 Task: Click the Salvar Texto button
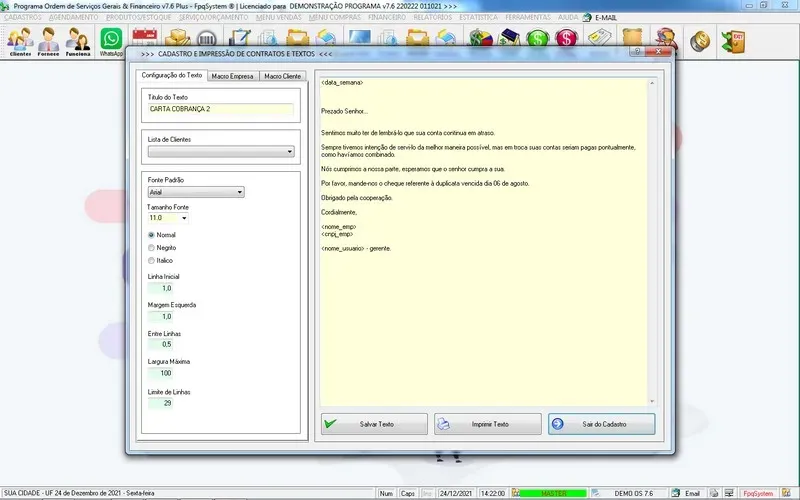370,424
